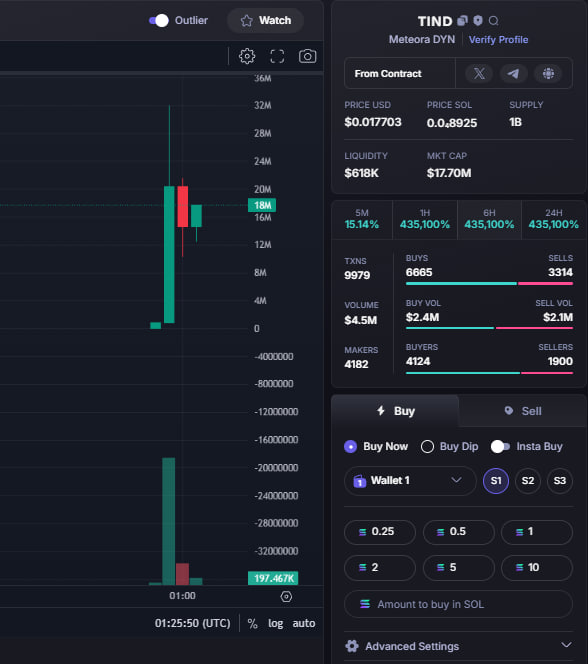Buy 0.25 SOL quick amount

(380, 532)
